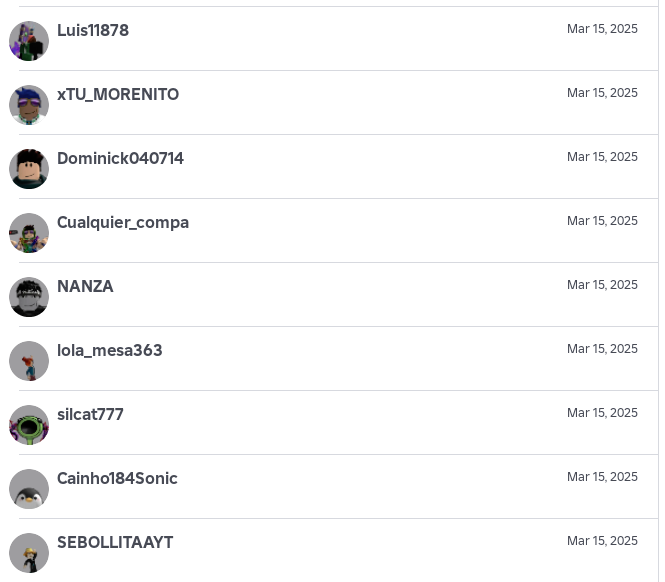Click the date beside Luis11878
This screenshot has width=665, height=582.
(602, 29)
